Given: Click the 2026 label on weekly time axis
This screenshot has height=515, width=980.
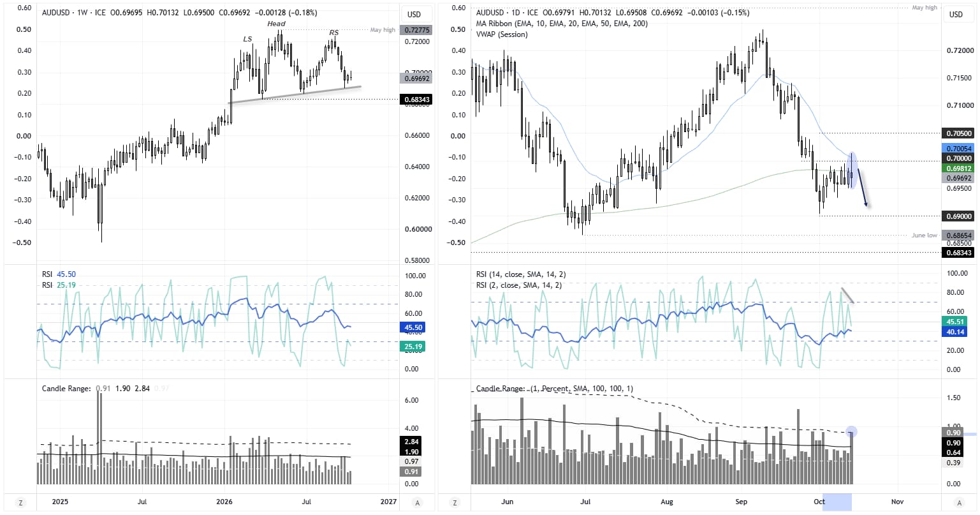Looking at the screenshot, I should click(224, 502).
